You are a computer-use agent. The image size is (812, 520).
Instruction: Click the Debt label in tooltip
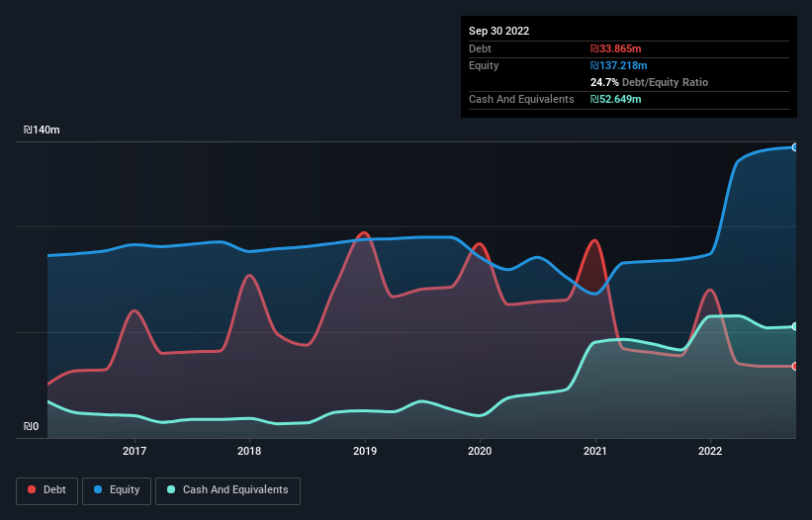pyautogui.click(x=480, y=48)
